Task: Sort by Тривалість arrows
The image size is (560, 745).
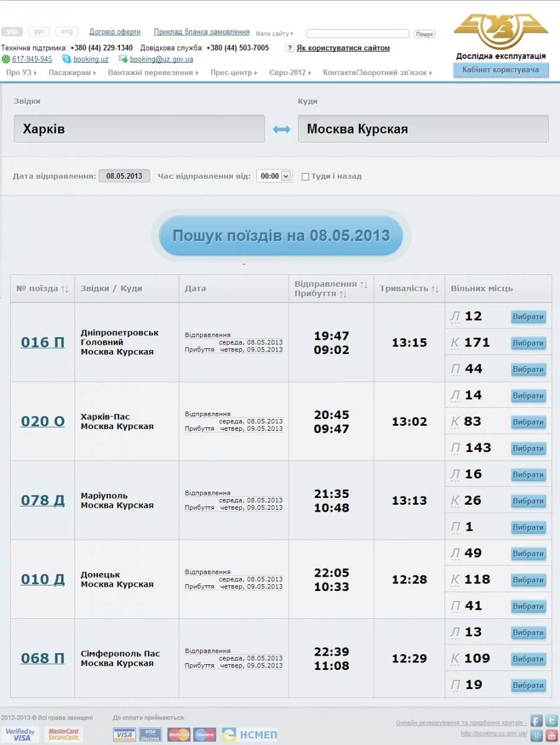Action: 435,289
